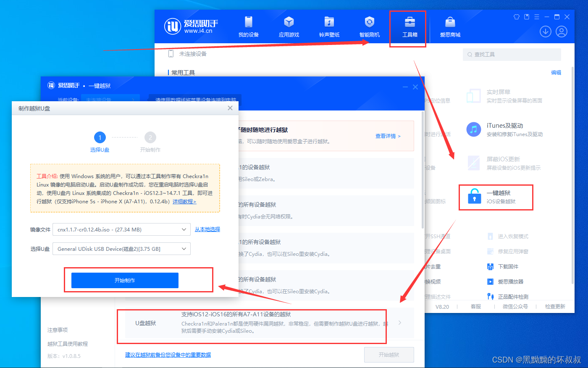Click 检查更新 in the status bar

click(555, 307)
